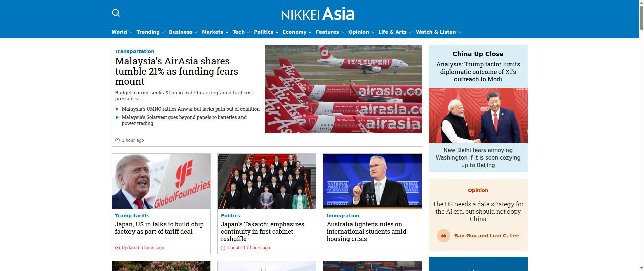Open the Watch & Listen dropdown chevron

click(460, 32)
